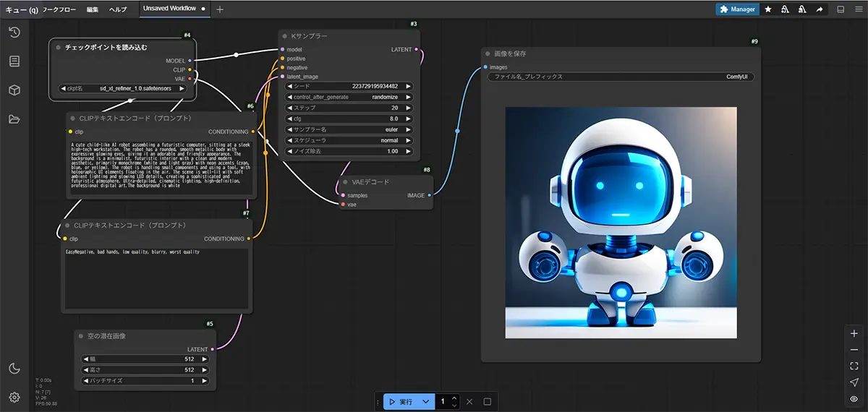This screenshot has height=412, width=868.
Task: Click the star icon next to Manager
Action: (x=768, y=9)
